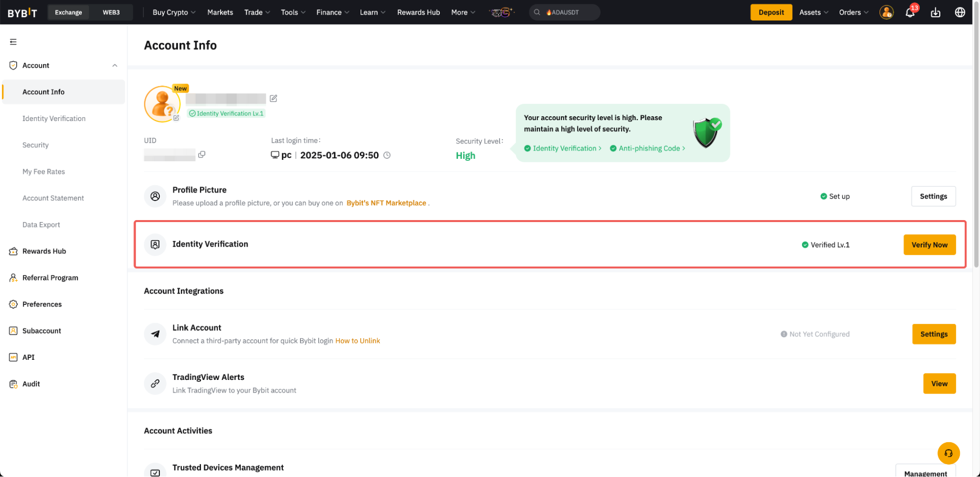Collapse the sidebar with the menu icon
Image resolution: width=980 pixels, height=477 pixels.
13,42
